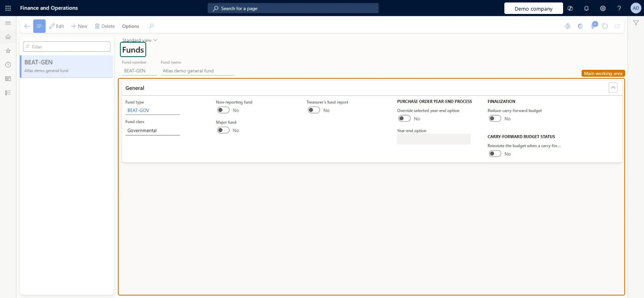Open the Standard view dropdown

[140, 40]
